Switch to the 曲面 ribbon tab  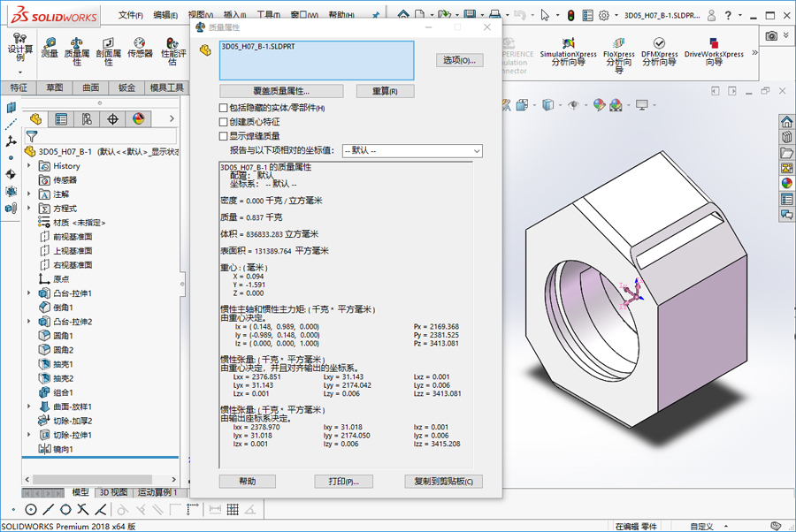90,87
